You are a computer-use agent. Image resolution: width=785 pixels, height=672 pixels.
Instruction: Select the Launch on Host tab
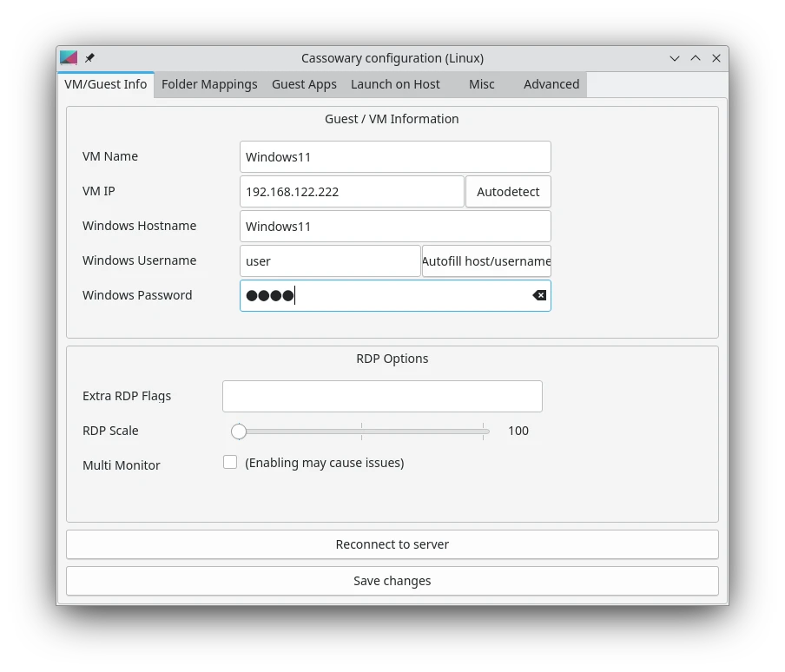395,84
